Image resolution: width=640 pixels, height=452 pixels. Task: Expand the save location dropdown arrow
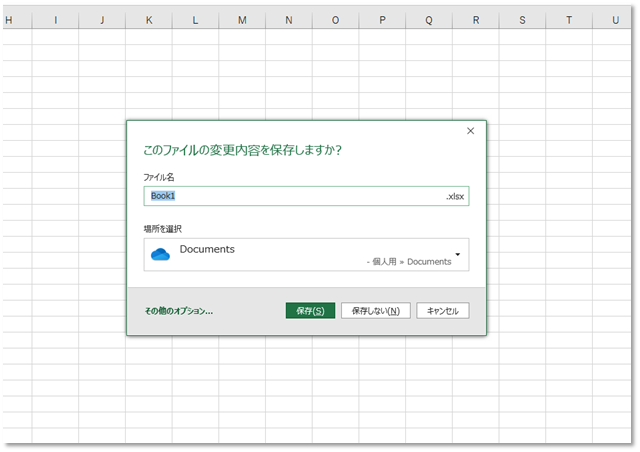pyautogui.click(x=458, y=254)
